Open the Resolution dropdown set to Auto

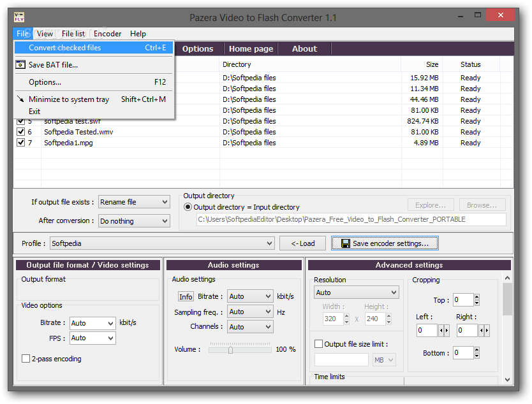(x=356, y=292)
